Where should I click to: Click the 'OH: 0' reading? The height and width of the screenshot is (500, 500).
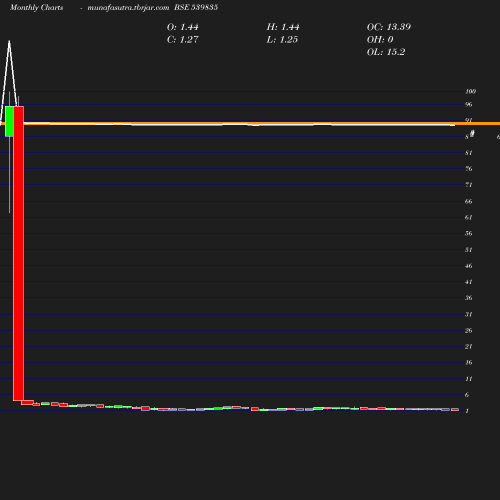(x=380, y=40)
